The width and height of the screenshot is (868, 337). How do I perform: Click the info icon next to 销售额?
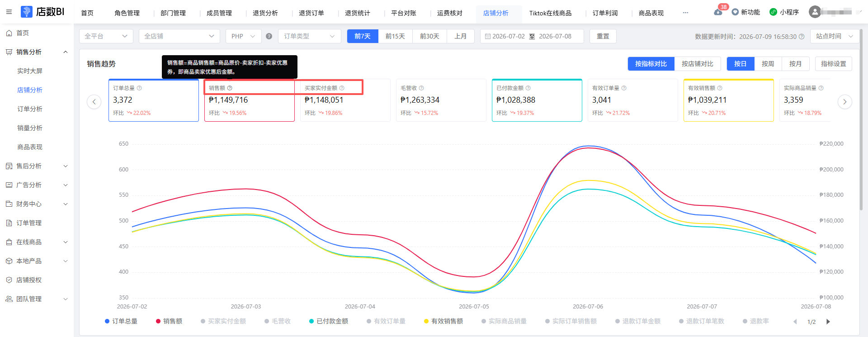(230, 88)
